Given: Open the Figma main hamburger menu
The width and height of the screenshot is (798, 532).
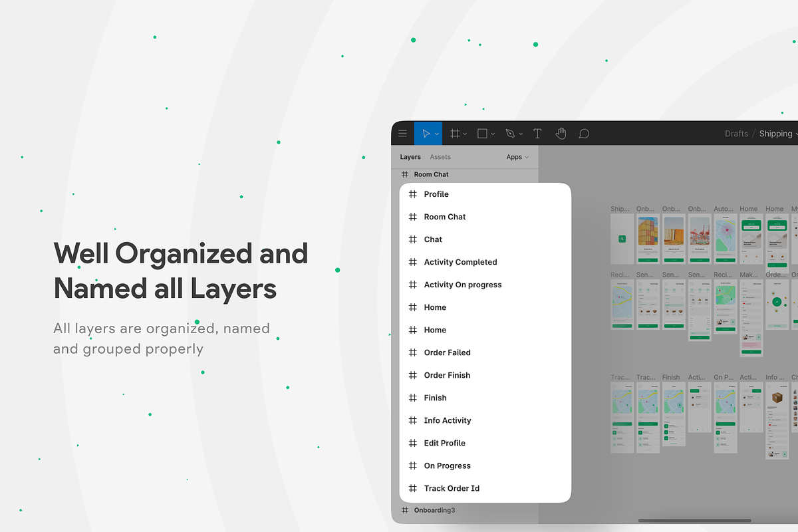Looking at the screenshot, I should (x=402, y=134).
